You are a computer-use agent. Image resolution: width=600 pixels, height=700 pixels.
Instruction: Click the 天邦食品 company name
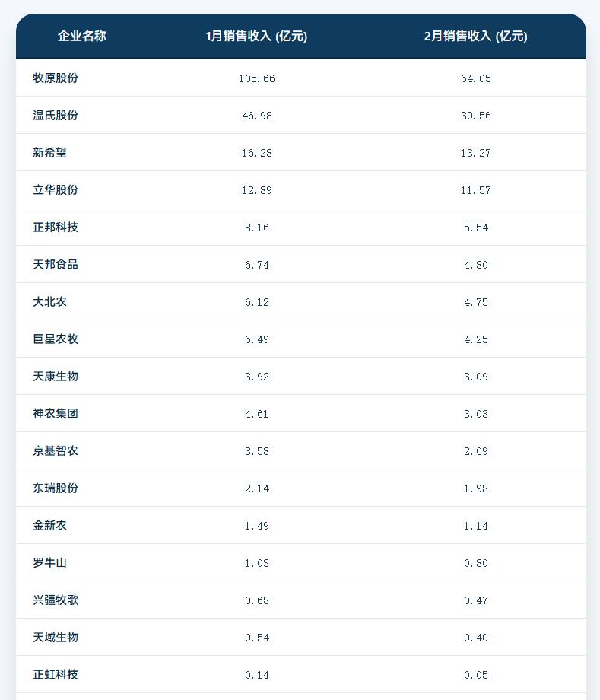[56, 265]
